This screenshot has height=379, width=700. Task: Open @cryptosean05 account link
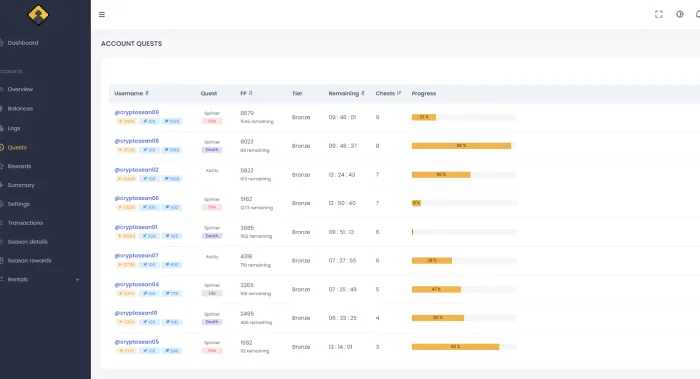(137, 342)
